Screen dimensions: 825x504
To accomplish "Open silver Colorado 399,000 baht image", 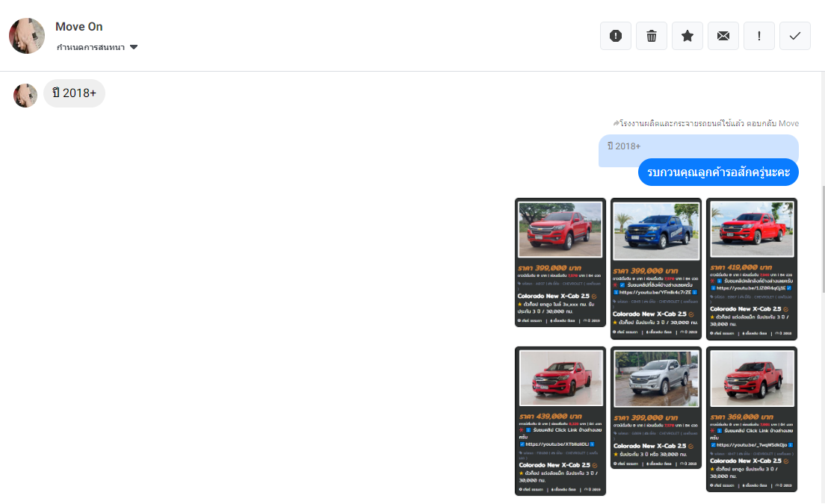I will tap(656, 407).
